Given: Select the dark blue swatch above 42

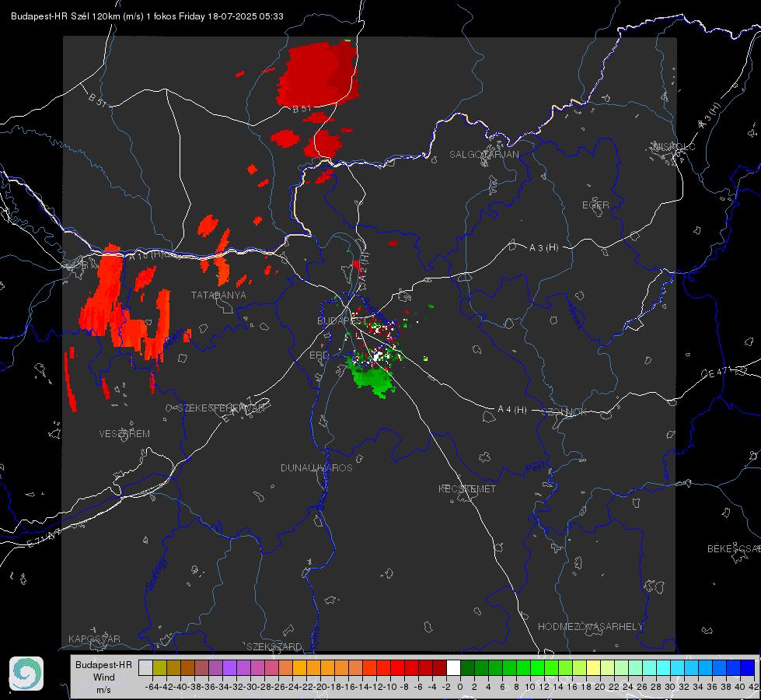Looking at the screenshot, I should pyautogui.click(x=748, y=667).
